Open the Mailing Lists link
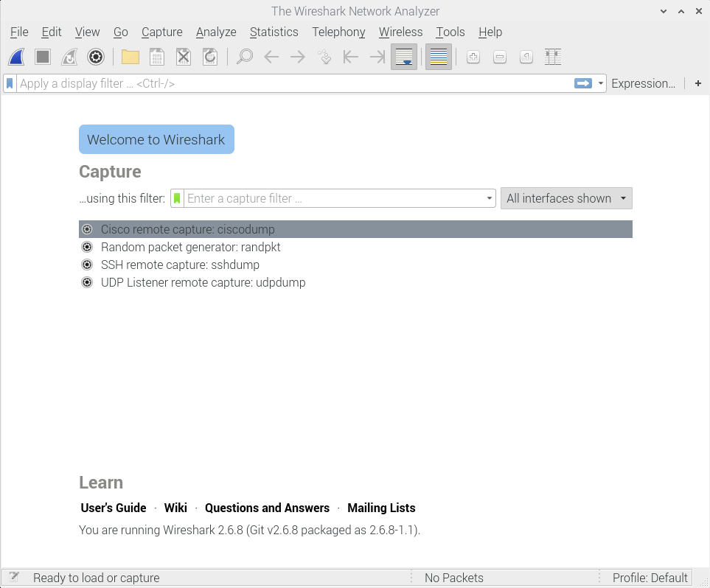This screenshot has width=710, height=588. (x=381, y=508)
